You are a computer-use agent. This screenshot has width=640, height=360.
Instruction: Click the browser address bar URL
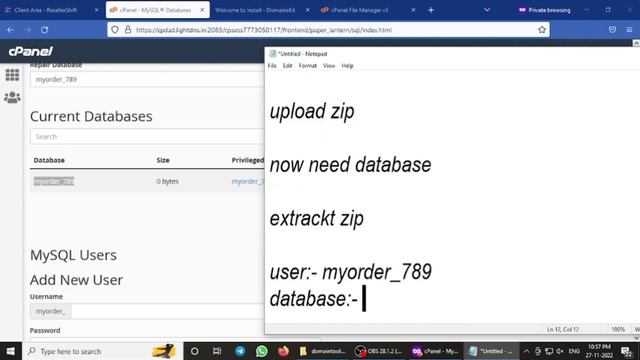(x=264, y=30)
